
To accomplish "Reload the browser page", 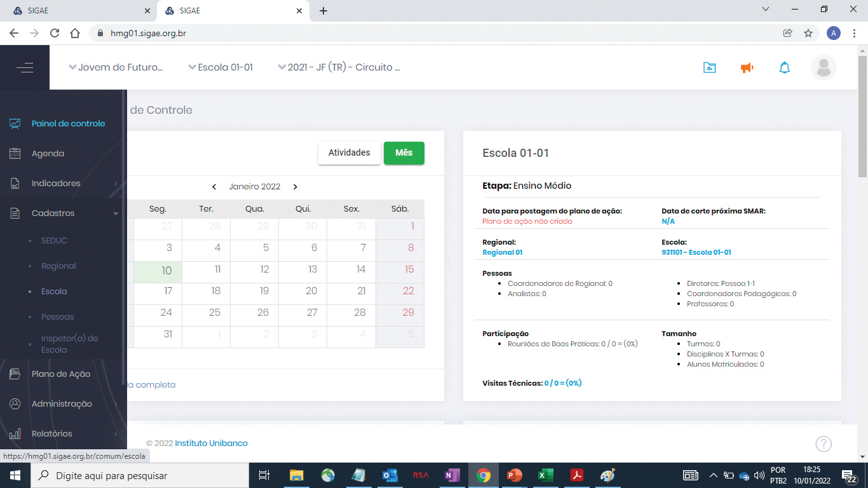I will [55, 33].
